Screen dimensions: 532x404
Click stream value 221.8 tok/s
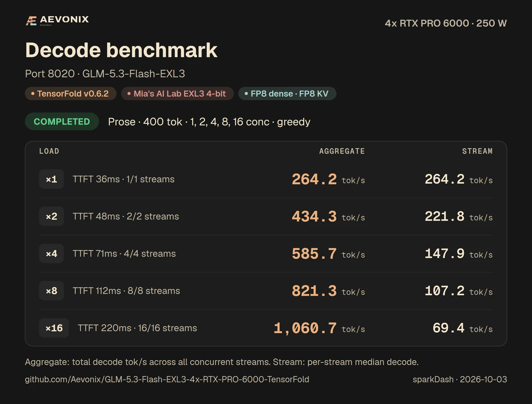[459, 217]
